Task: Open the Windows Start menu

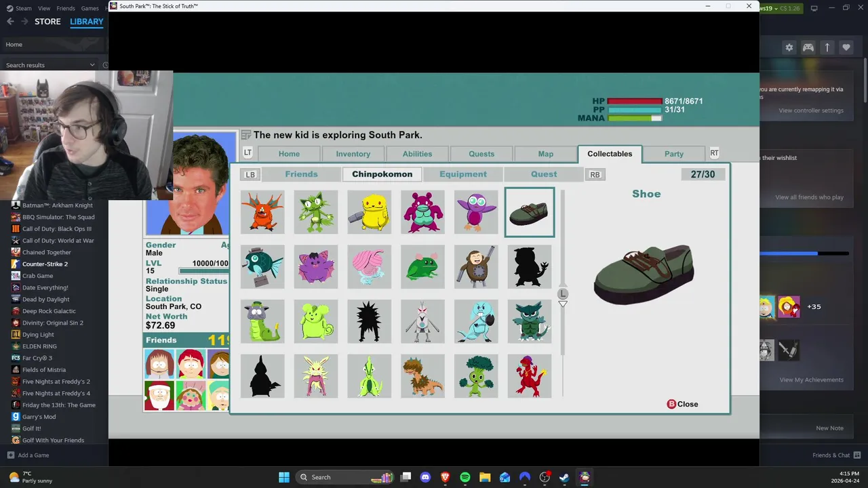Action: point(284,477)
